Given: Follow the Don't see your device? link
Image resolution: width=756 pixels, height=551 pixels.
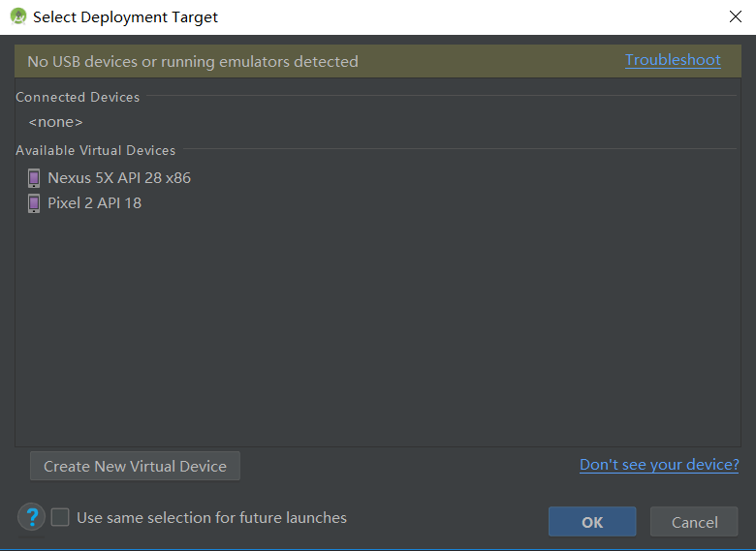Looking at the screenshot, I should [659, 465].
